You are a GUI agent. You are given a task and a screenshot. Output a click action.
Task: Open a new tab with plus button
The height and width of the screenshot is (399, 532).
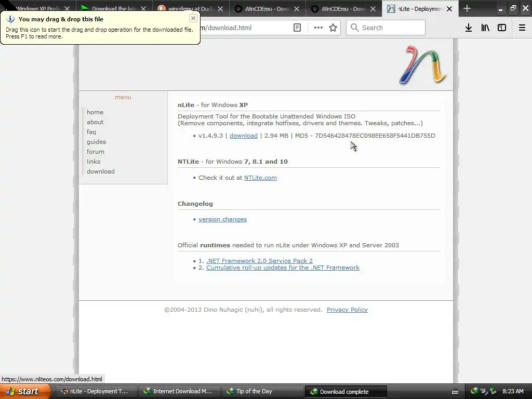467,8
